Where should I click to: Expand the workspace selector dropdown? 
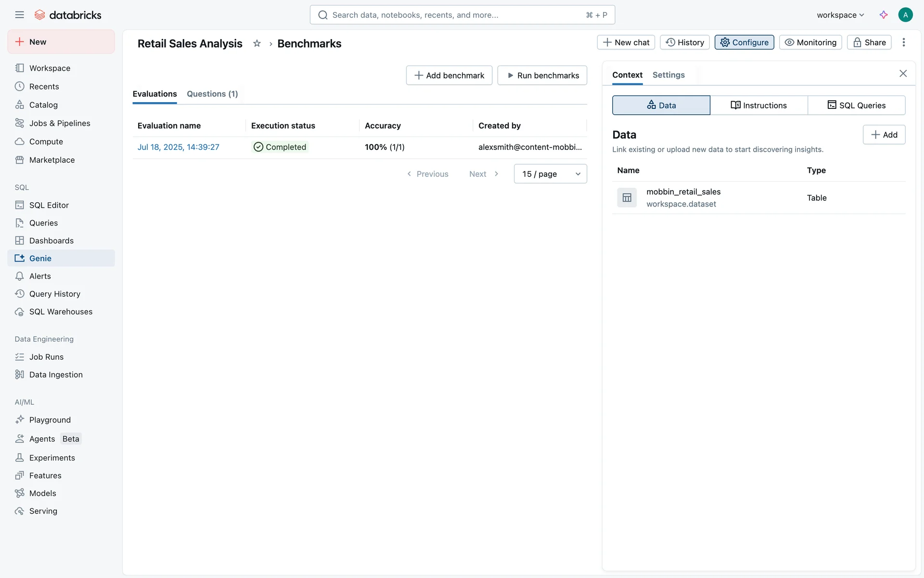point(840,15)
